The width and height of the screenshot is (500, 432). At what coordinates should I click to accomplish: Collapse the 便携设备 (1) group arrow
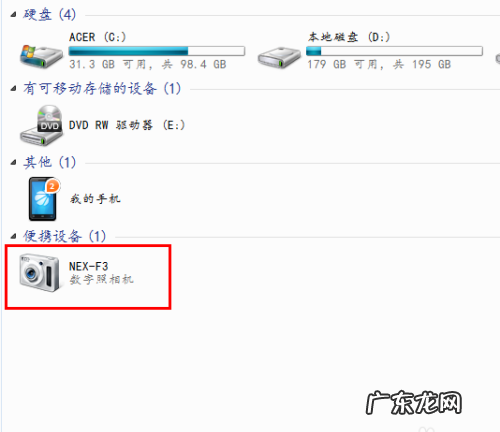pos(13,236)
